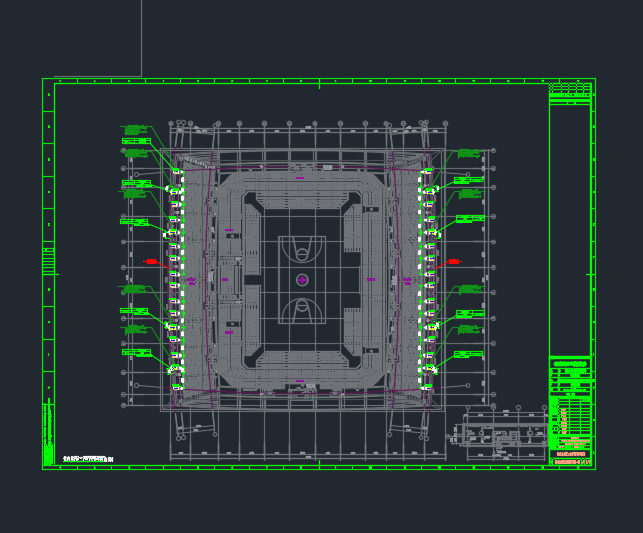Select the white drawing title text at bottom left

(x=87, y=459)
